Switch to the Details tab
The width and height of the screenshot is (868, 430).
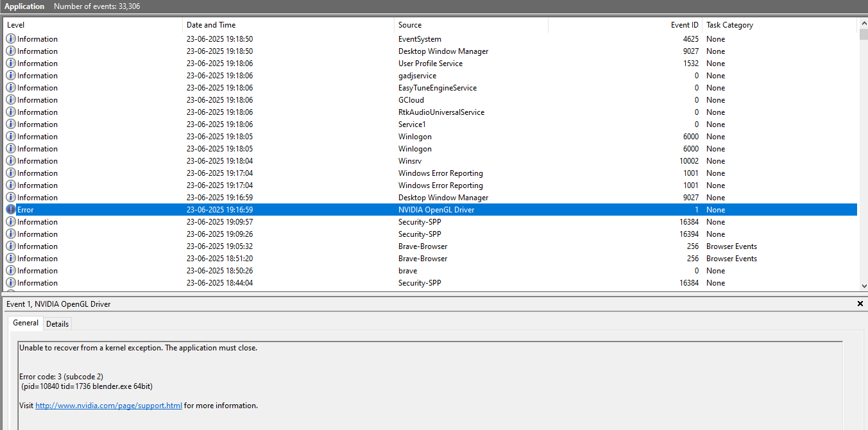[57, 324]
